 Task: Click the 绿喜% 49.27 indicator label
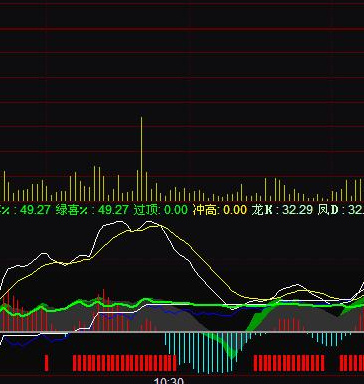92,210
